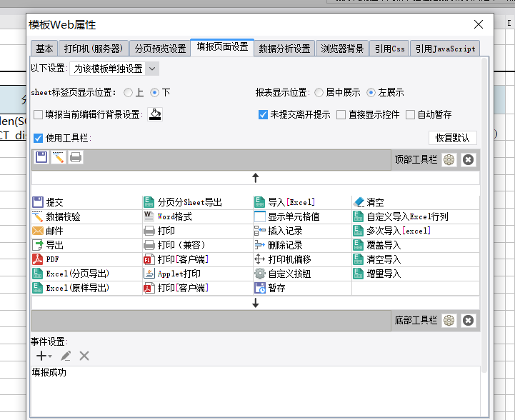The width and height of the screenshot is (515, 420).
Task: Enable 自动暂存 checkbox
Action: point(410,114)
